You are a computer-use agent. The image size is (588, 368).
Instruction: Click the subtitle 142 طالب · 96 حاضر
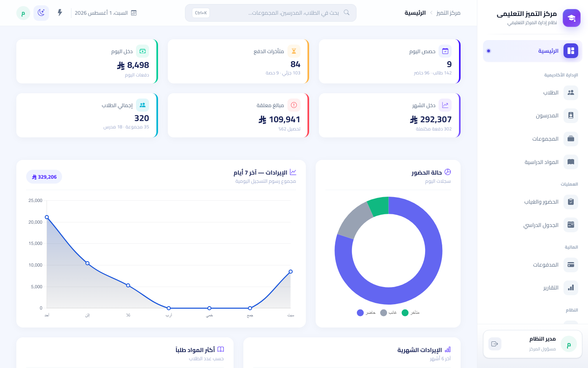[x=433, y=73]
